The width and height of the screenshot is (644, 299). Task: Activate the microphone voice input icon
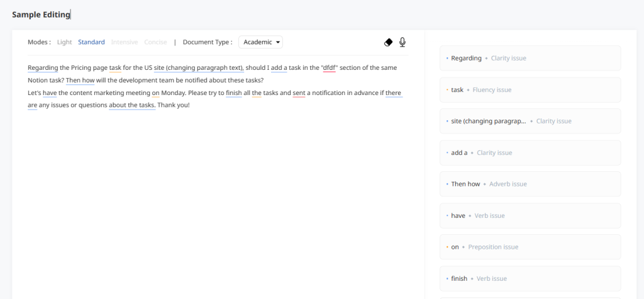(x=402, y=42)
